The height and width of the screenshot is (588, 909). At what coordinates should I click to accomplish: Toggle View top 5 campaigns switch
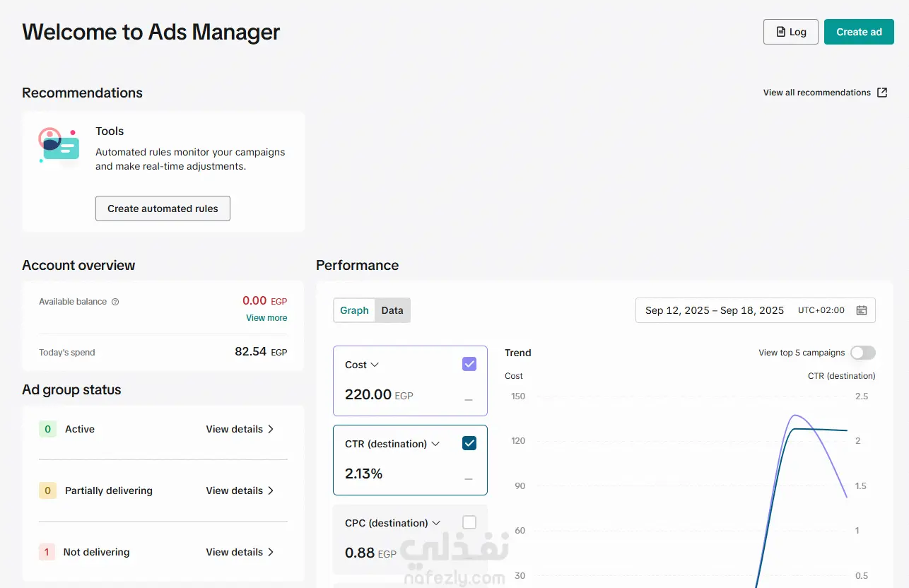point(862,353)
